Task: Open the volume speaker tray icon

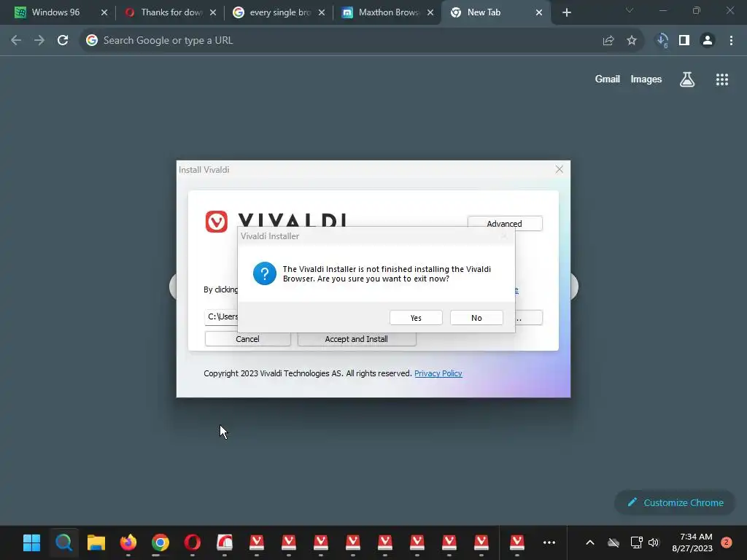Action: click(654, 542)
